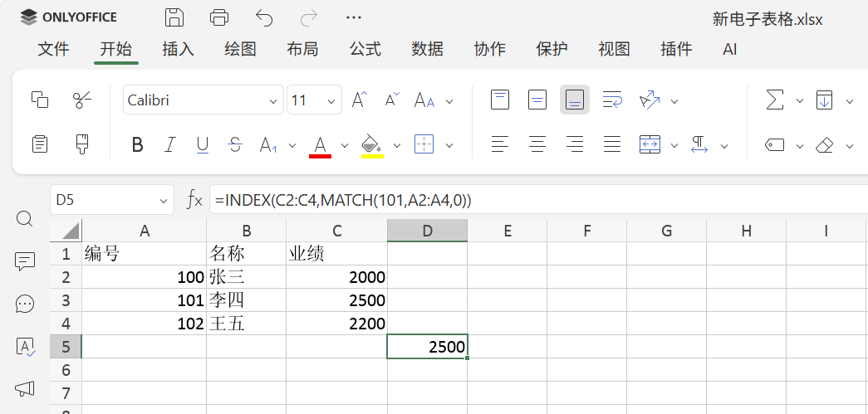The width and height of the screenshot is (868, 414).
Task: Click the subscript/superscript A icon
Action: [268, 145]
